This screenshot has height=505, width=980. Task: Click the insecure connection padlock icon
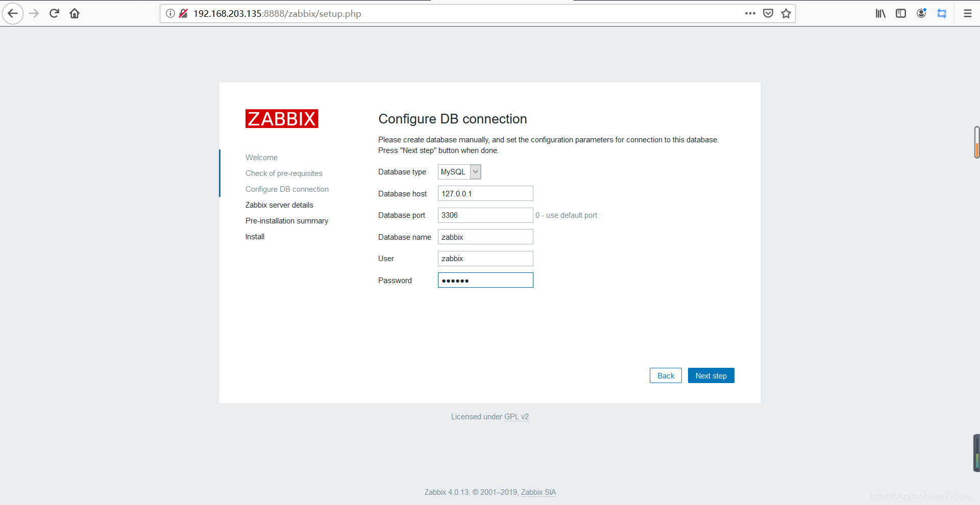tap(183, 13)
